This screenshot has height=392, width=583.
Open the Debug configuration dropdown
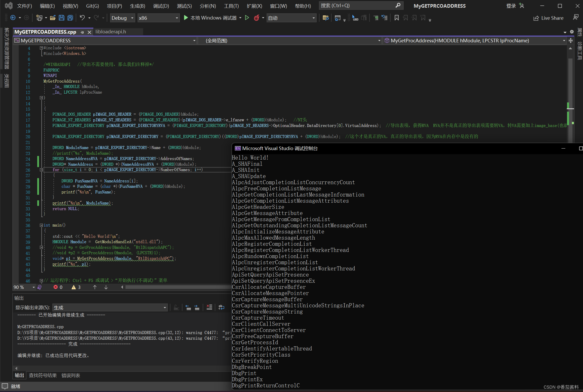click(132, 18)
